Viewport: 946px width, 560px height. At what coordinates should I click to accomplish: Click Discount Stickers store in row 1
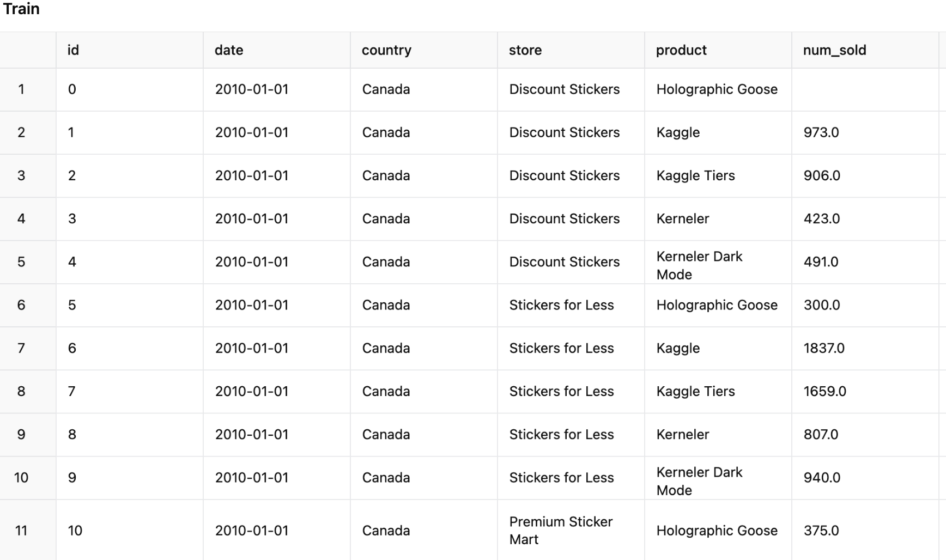[564, 89]
